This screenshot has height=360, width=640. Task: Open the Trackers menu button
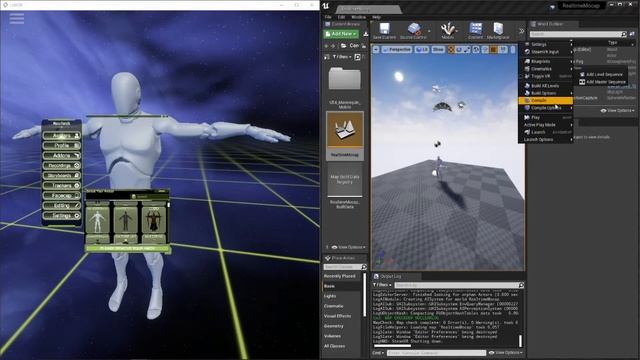62,185
